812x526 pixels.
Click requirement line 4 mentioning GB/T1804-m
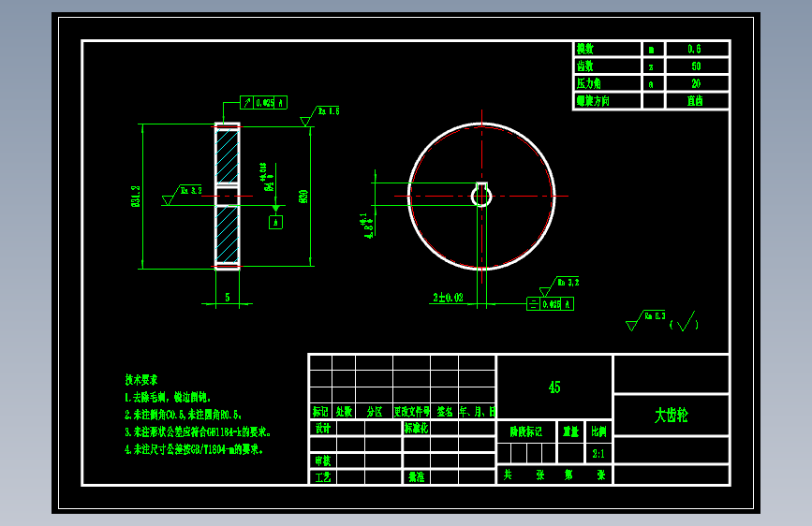pyautogui.click(x=194, y=449)
